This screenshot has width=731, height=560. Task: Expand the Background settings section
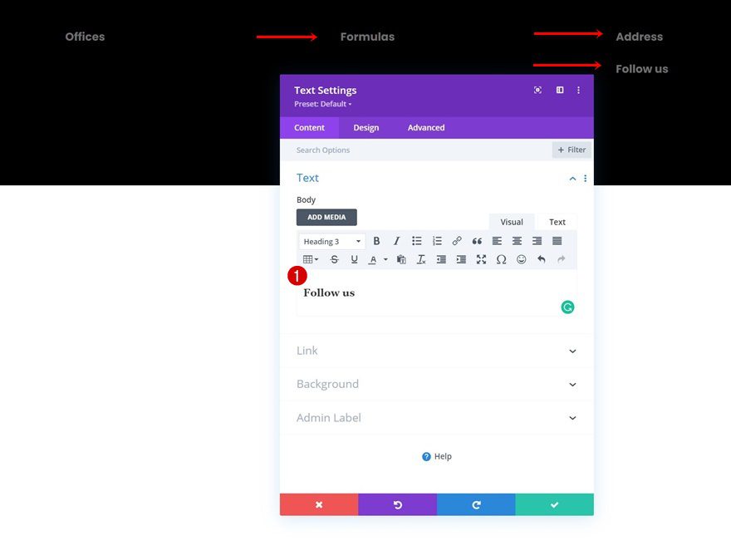click(436, 384)
